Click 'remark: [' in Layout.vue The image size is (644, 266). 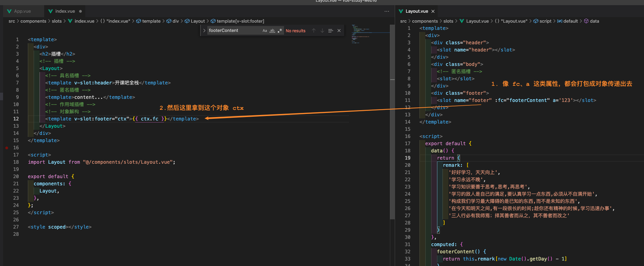coord(456,165)
